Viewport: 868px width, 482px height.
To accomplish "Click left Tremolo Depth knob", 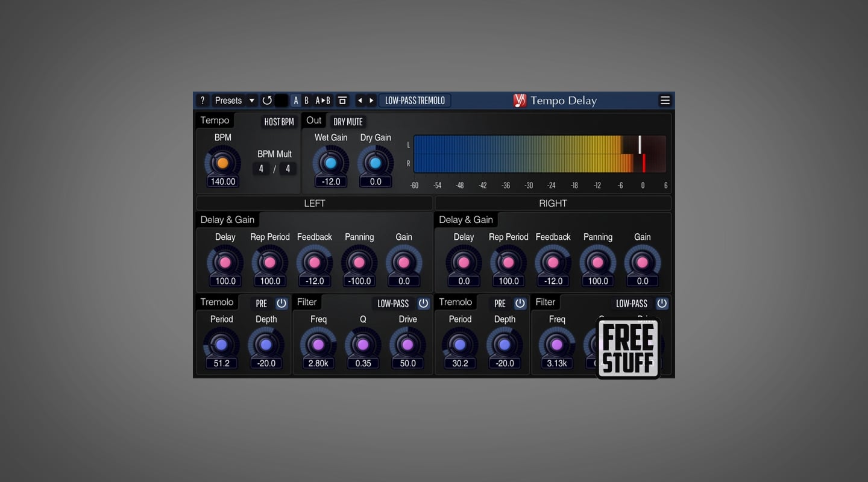I will click(x=266, y=345).
